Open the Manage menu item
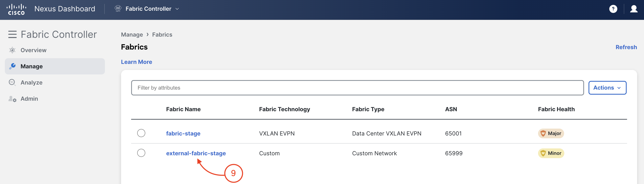Screen dimensions: 644x184 click(55, 67)
